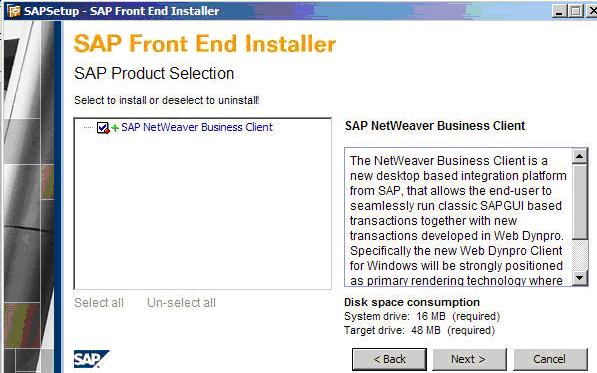Click the scrollbar track below the thumb
The image size is (597, 373).
pos(580,255)
